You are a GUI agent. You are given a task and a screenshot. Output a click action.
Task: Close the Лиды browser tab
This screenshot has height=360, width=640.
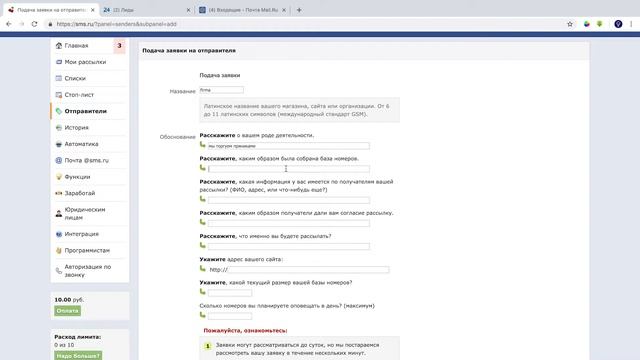(x=188, y=10)
